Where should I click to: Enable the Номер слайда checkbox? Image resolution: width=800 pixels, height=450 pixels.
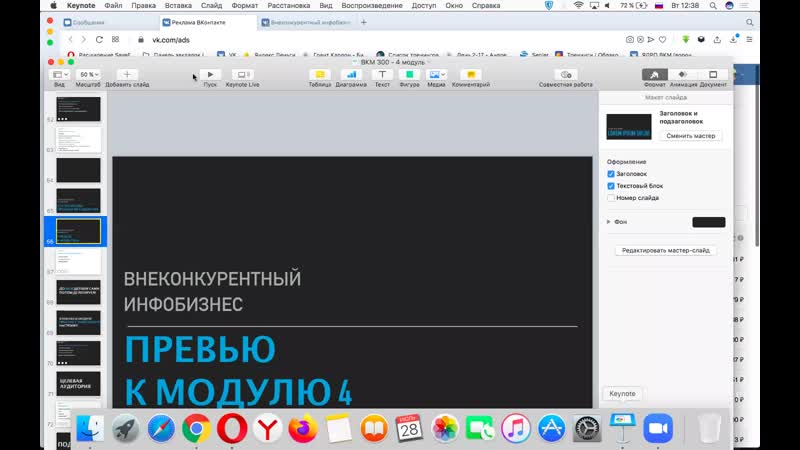coord(611,198)
